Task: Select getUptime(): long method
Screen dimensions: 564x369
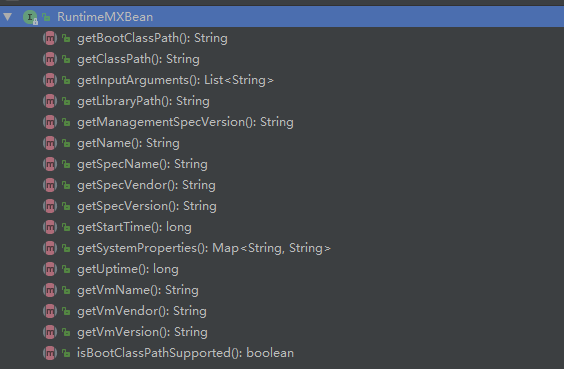Action: pos(128,269)
